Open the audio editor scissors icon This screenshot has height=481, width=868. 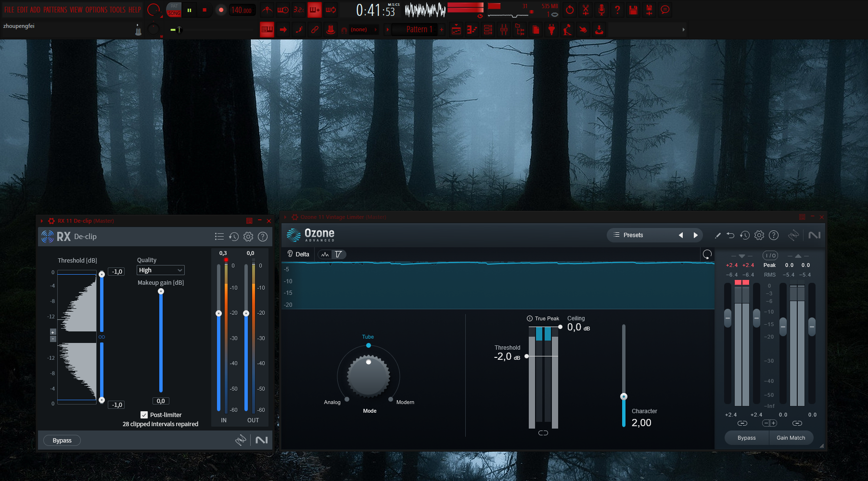(x=586, y=10)
